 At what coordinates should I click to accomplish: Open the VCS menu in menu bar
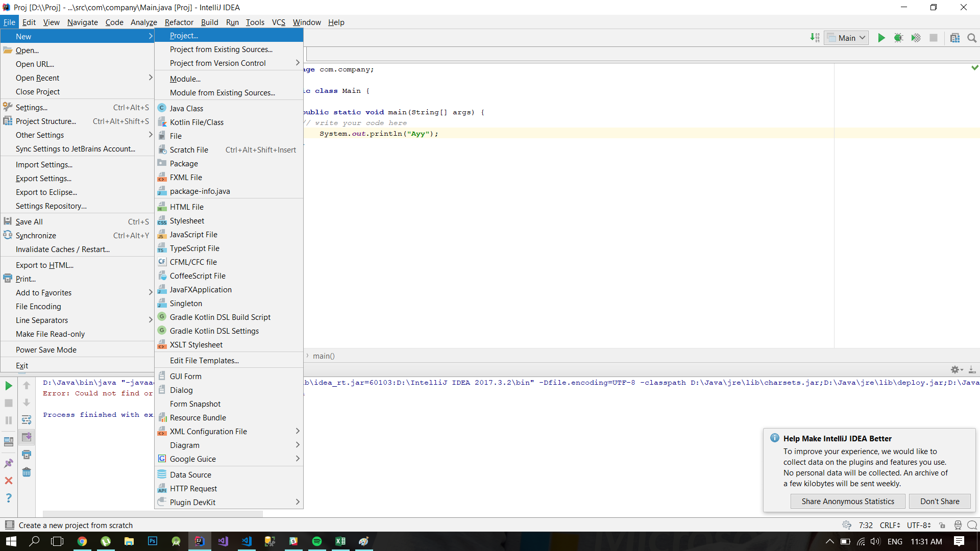pyautogui.click(x=278, y=22)
